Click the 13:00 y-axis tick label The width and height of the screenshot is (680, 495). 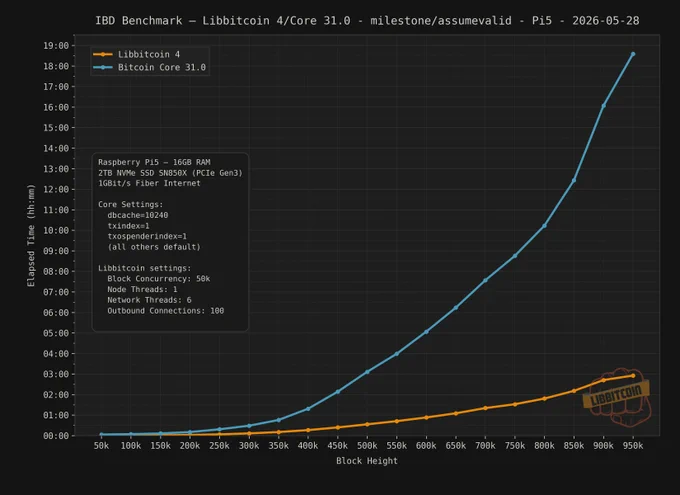[56, 169]
